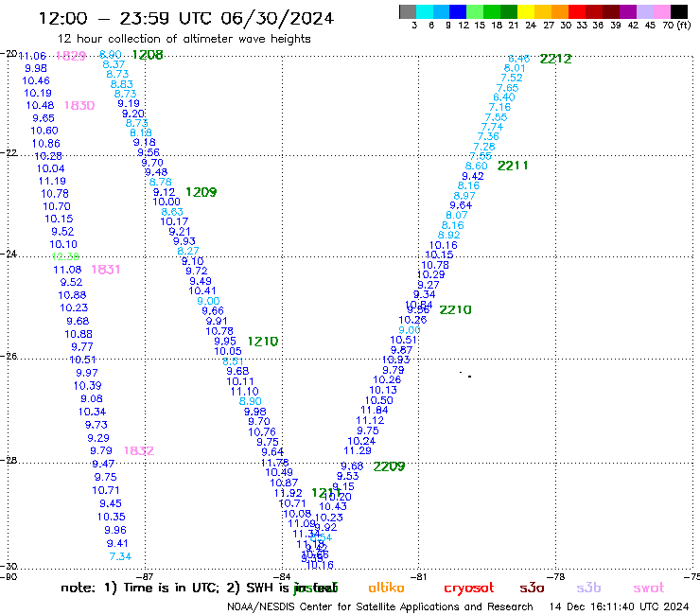Click the wave height value 11.84
Viewport: 700px width, 615px height.
click(x=375, y=410)
